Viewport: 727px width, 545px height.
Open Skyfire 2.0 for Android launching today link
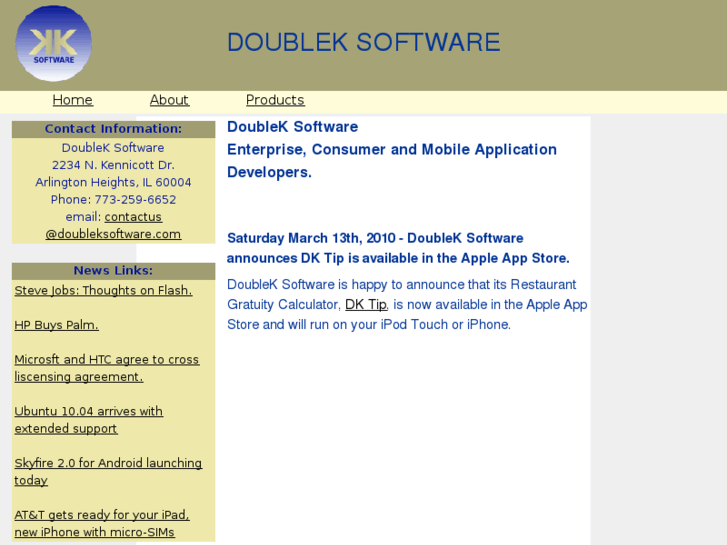pyautogui.click(x=108, y=471)
